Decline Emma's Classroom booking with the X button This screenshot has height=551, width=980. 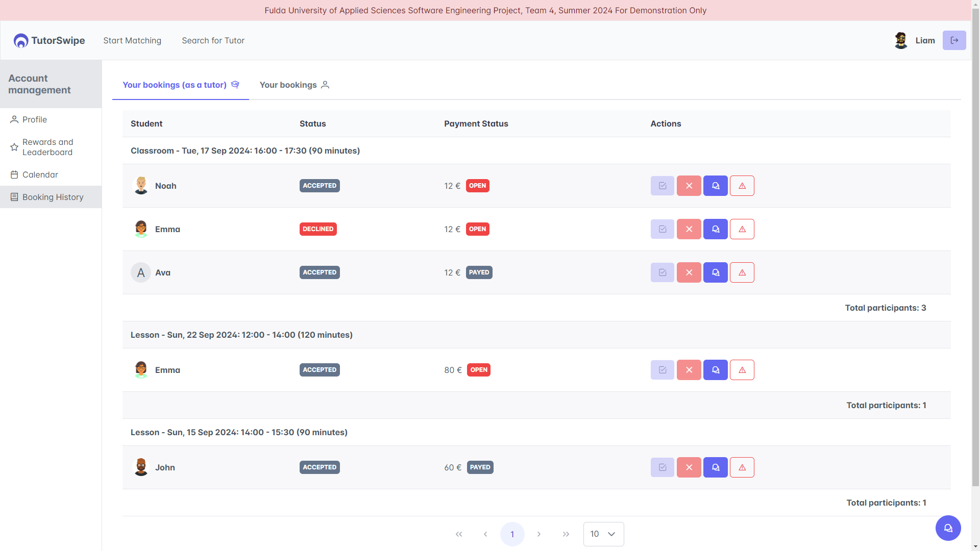click(x=689, y=229)
